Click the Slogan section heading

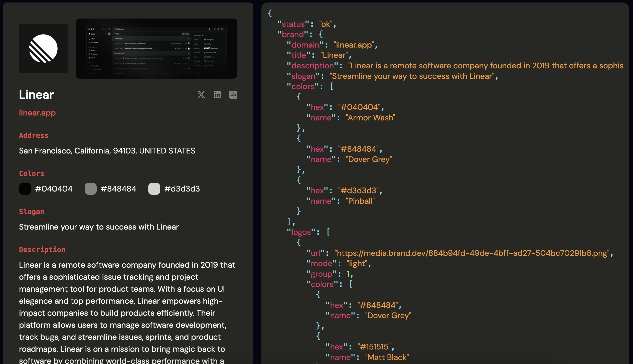[x=32, y=212]
